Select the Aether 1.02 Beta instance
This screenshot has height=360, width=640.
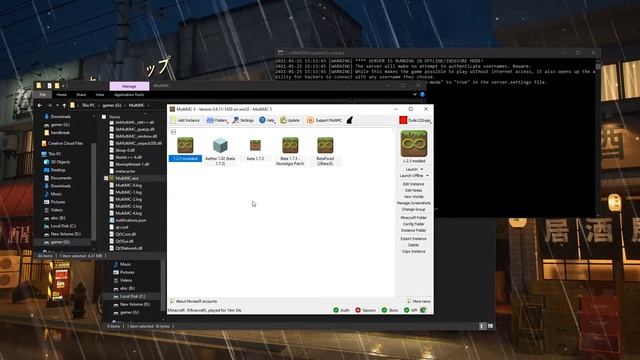(220, 151)
